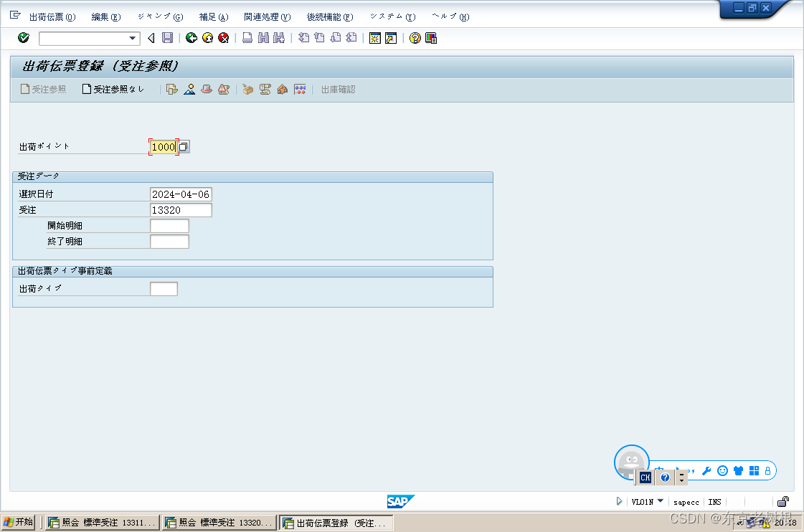Click the red hat icon in application toolbar

207,89
